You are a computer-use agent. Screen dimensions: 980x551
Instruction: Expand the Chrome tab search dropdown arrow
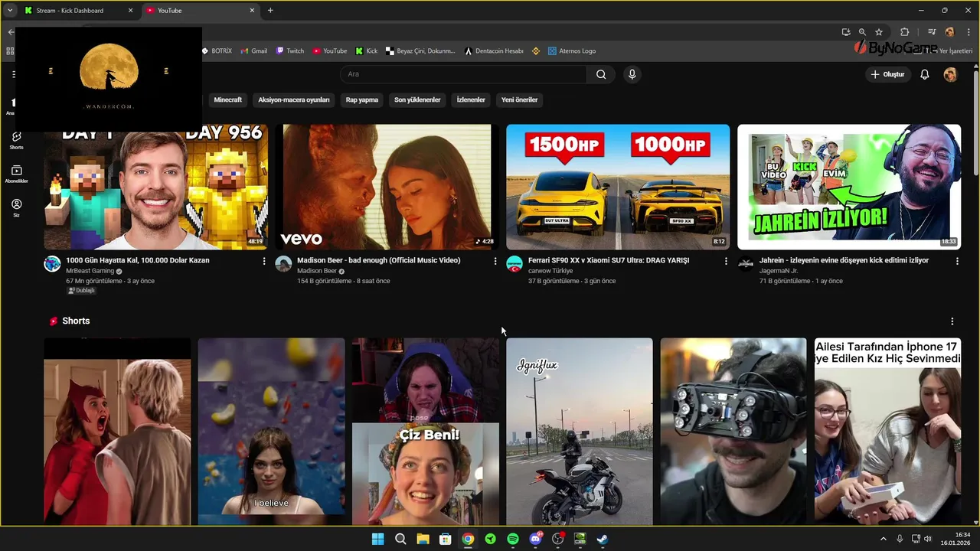10,11
